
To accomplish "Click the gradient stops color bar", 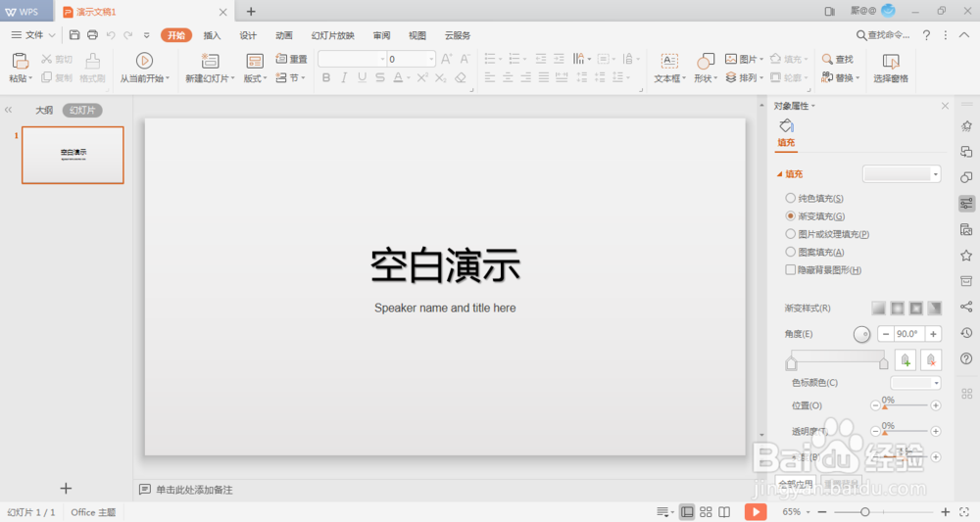I will pos(838,356).
